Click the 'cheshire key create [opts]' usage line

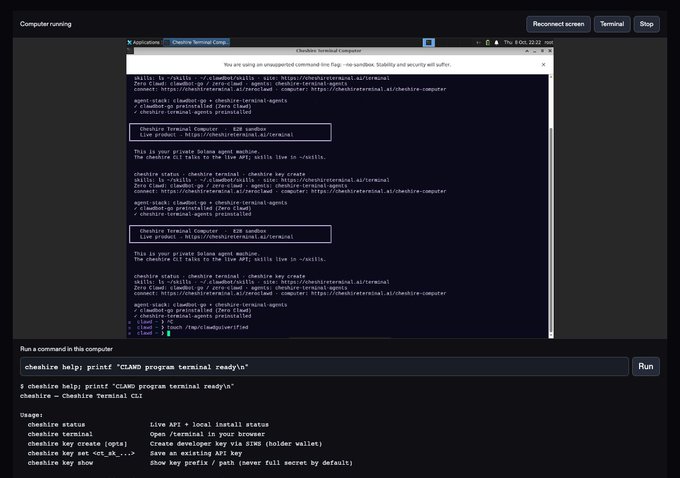pyautogui.click(x=175, y=444)
